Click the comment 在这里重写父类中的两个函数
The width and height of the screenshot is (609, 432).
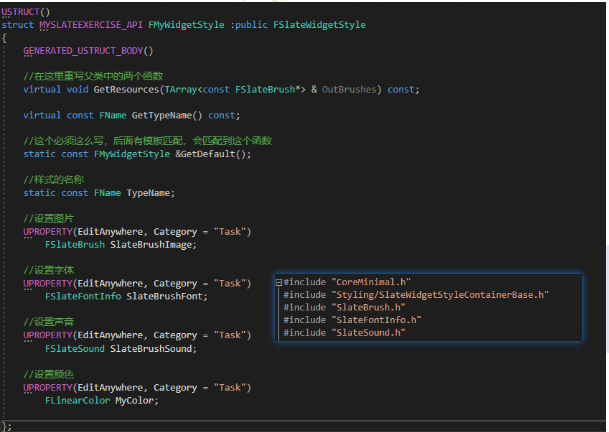[93, 76]
